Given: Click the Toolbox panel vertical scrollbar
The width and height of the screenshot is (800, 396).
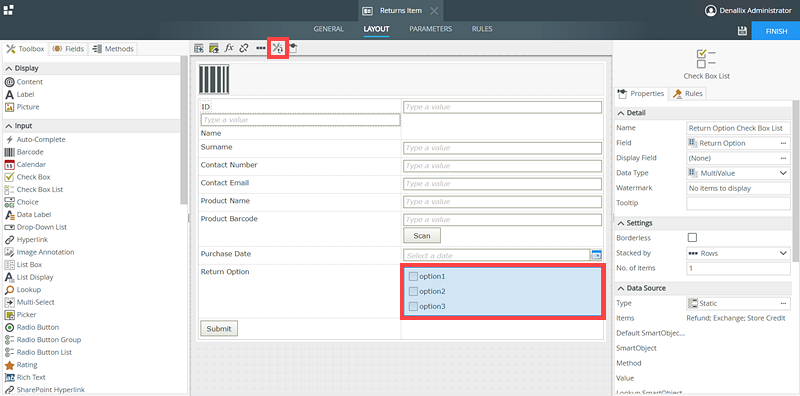Looking at the screenshot, I should [184, 130].
